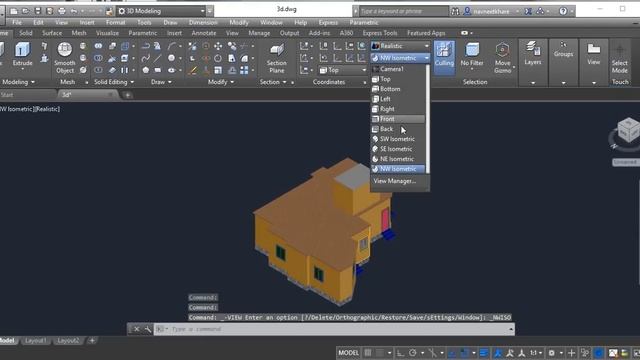Click the ViewCube in the viewport
Viewport: 640px width, 360px height.
point(628,131)
